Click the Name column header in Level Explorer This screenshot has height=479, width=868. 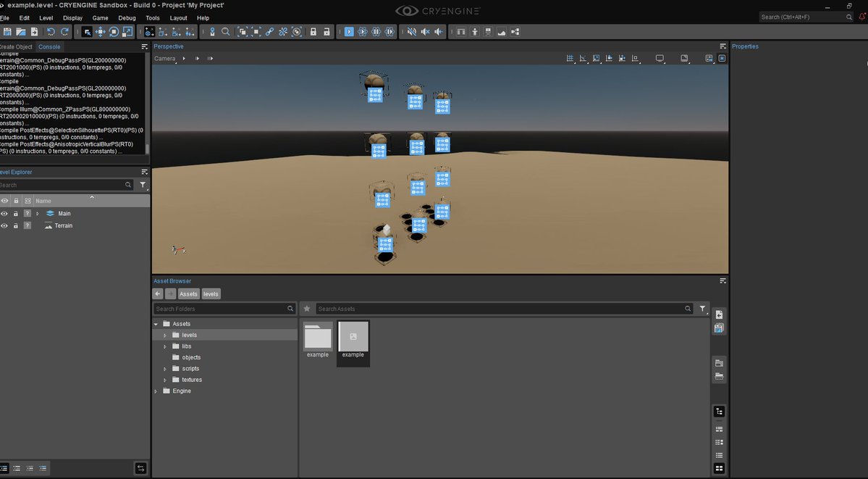[x=43, y=201]
